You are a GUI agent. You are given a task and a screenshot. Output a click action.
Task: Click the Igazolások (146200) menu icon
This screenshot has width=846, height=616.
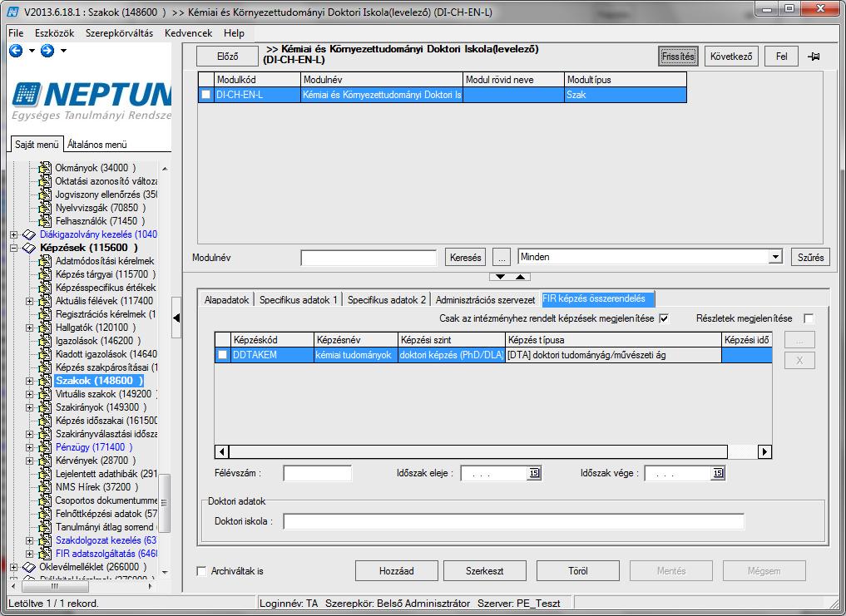(45, 341)
